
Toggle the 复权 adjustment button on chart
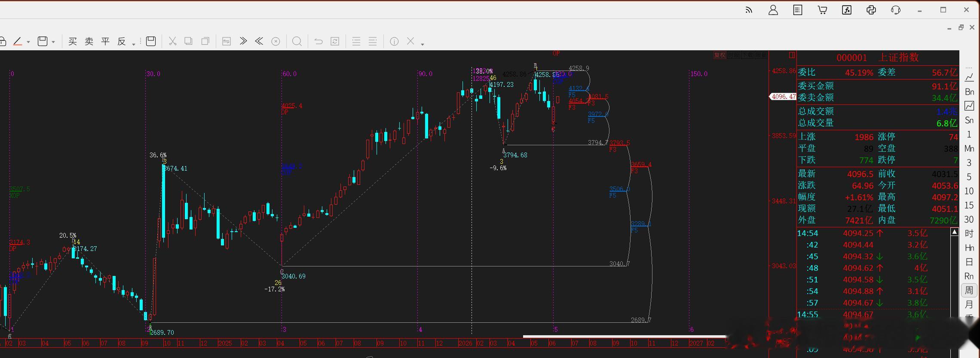click(720, 55)
